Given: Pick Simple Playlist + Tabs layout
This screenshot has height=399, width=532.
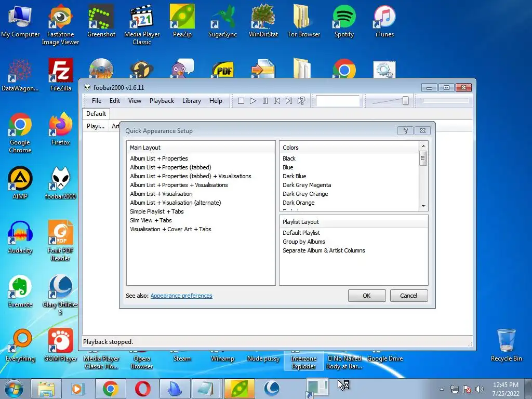Looking at the screenshot, I should 157,211.
